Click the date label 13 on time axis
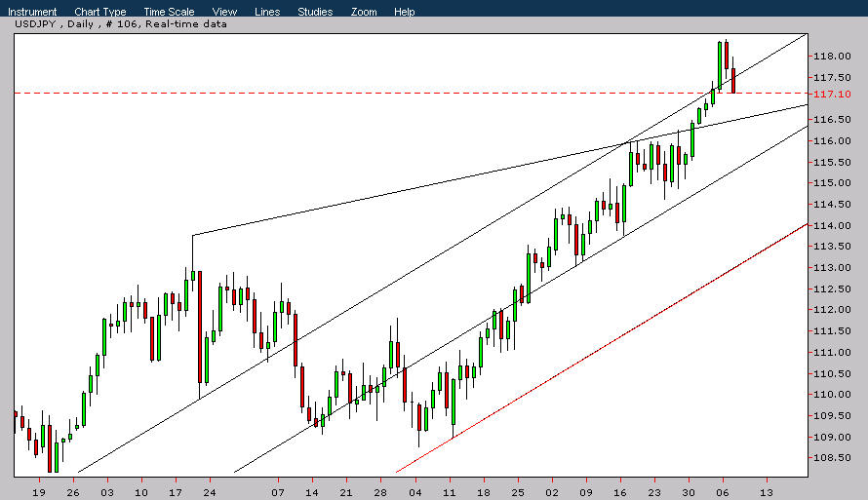The width and height of the screenshot is (868, 500). tap(767, 493)
